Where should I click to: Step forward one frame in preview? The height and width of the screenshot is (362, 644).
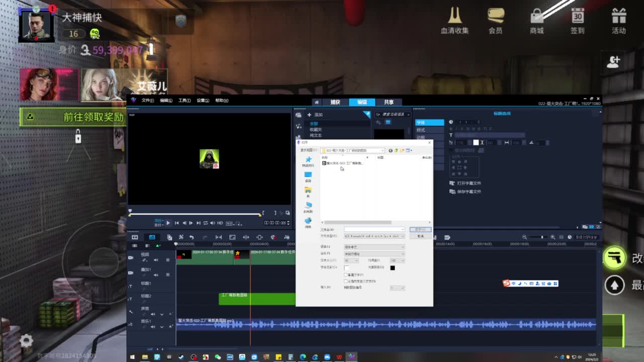tap(191, 223)
